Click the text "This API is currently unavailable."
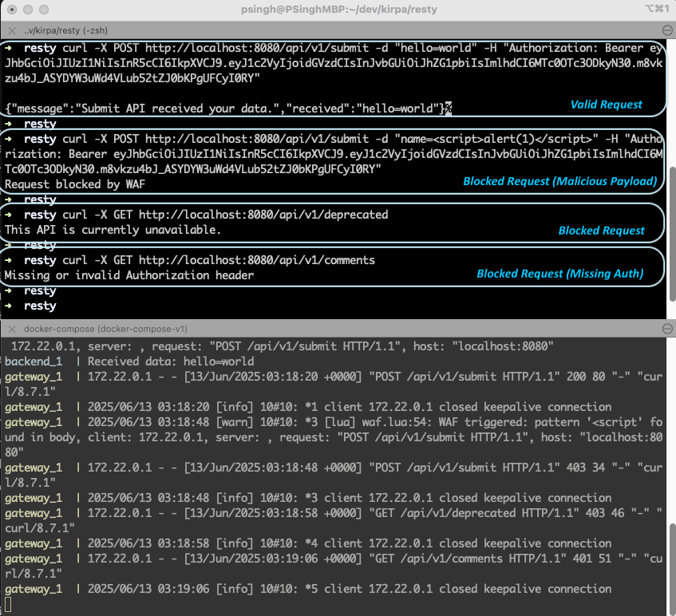Viewport: 676px width, 616px height. pos(113,230)
